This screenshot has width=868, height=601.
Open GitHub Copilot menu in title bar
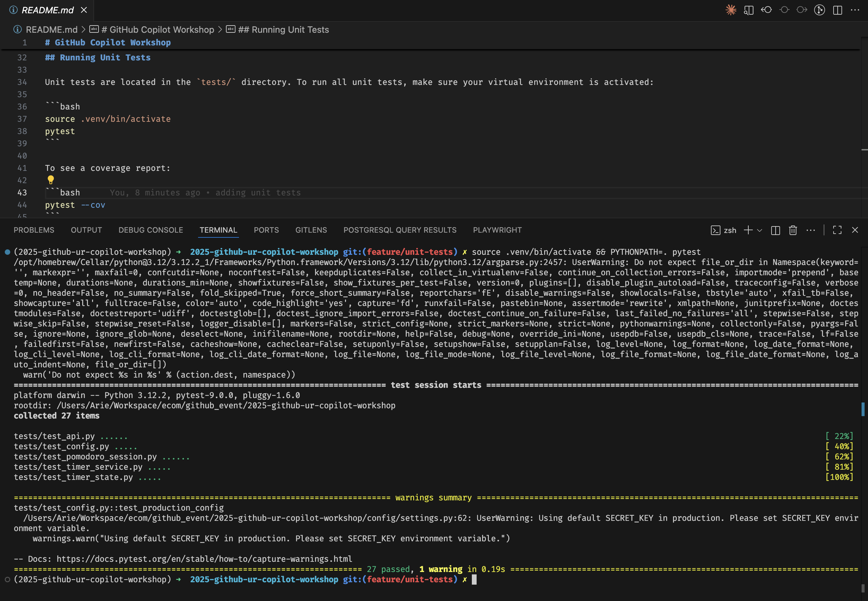(x=731, y=10)
